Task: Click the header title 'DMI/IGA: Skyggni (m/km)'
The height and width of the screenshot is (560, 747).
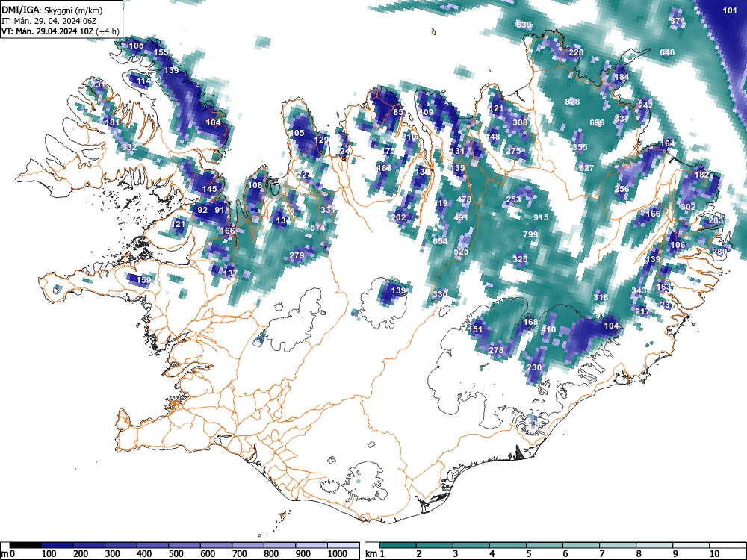Action: (x=52, y=10)
